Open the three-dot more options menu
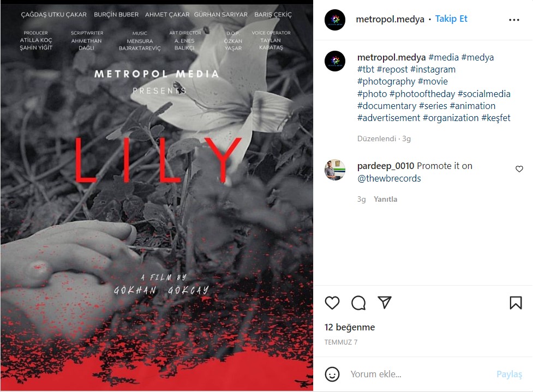This screenshot has width=533, height=392. (x=514, y=20)
